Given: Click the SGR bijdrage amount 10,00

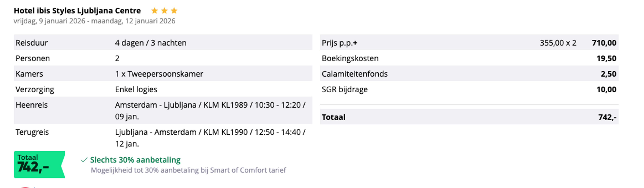Looking at the screenshot, I should [606, 89].
